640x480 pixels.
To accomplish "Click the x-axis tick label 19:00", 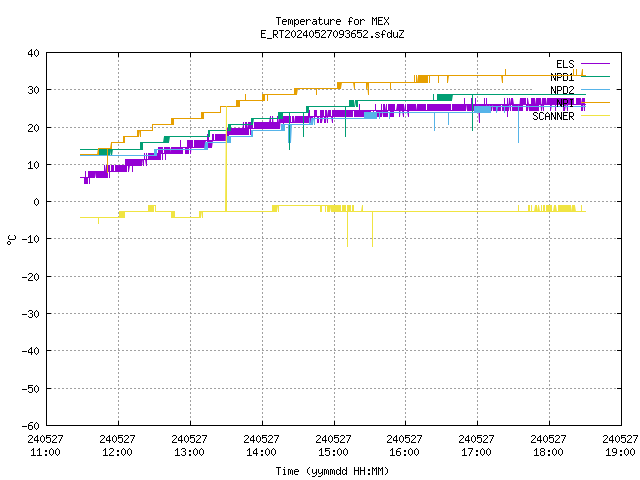I will tap(620, 452).
